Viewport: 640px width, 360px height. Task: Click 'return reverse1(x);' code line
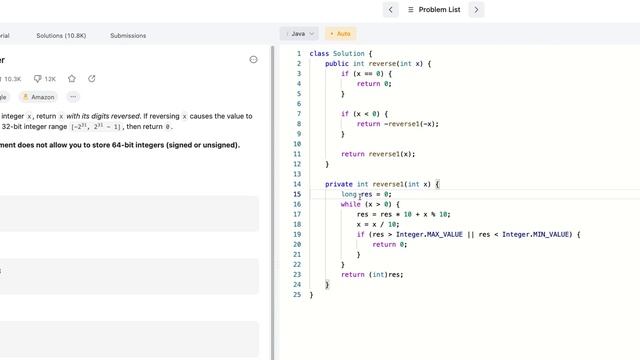pos(378,154)
